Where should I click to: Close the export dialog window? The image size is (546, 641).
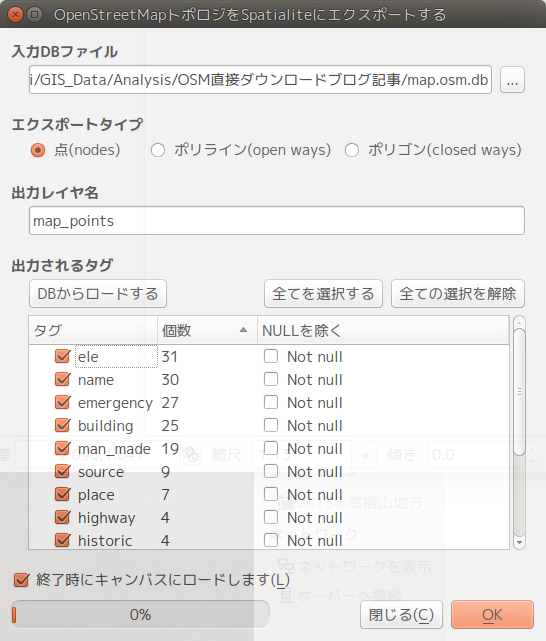click(x=16, y=15)
